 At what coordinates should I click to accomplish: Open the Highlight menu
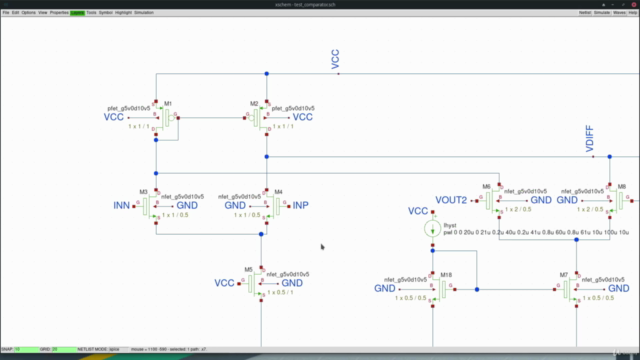pyautogui.click(x=123, y=13)
